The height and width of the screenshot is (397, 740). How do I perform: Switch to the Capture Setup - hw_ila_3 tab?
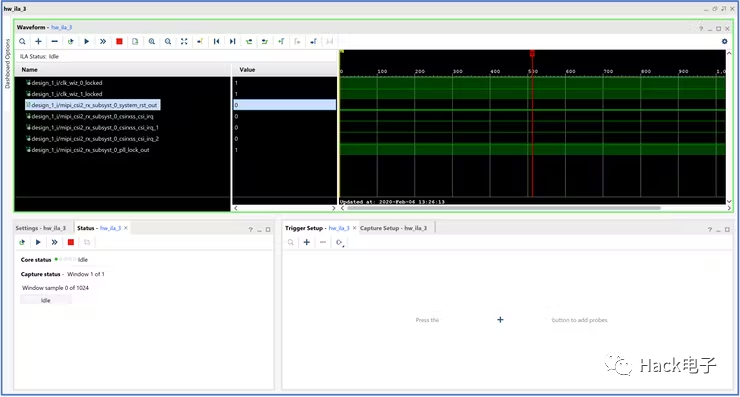click(x=393, y=228)
